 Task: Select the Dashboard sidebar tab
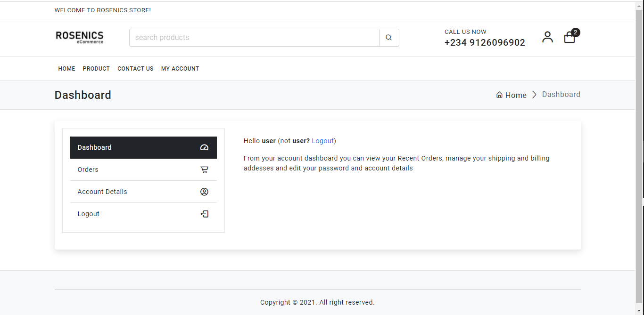[143, 147]
